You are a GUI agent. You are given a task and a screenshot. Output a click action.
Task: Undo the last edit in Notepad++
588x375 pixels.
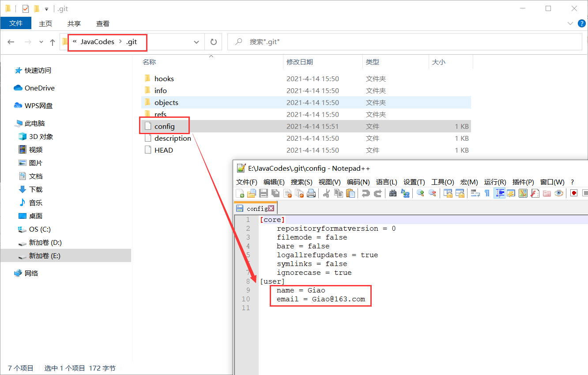[366, 193]
